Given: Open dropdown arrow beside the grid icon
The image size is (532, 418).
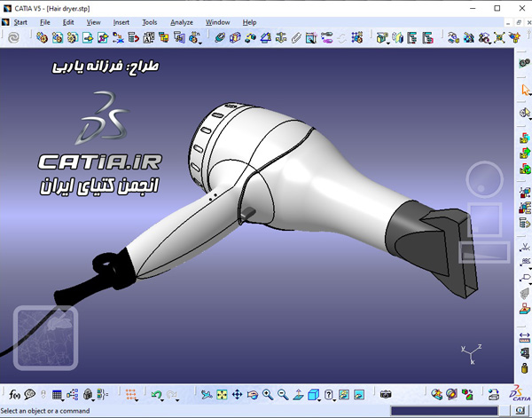Looking at the screenshot, I should tap(137, 400).
